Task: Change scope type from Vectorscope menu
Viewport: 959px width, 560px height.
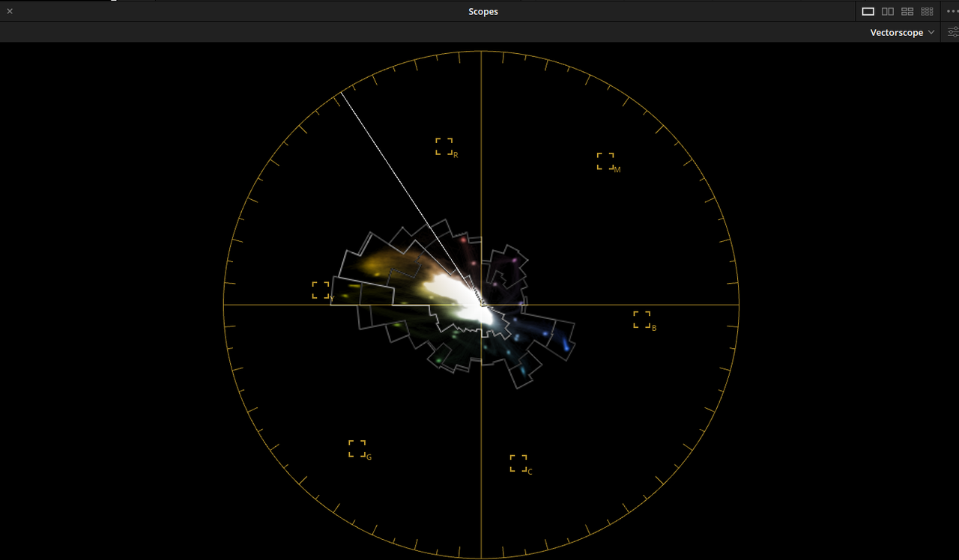Action: 896,32
